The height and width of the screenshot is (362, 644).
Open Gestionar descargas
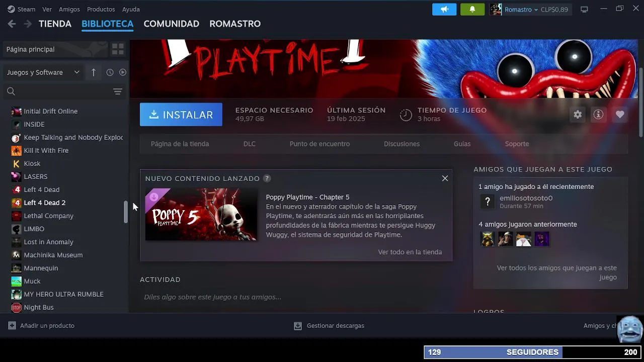pos(329,326)
